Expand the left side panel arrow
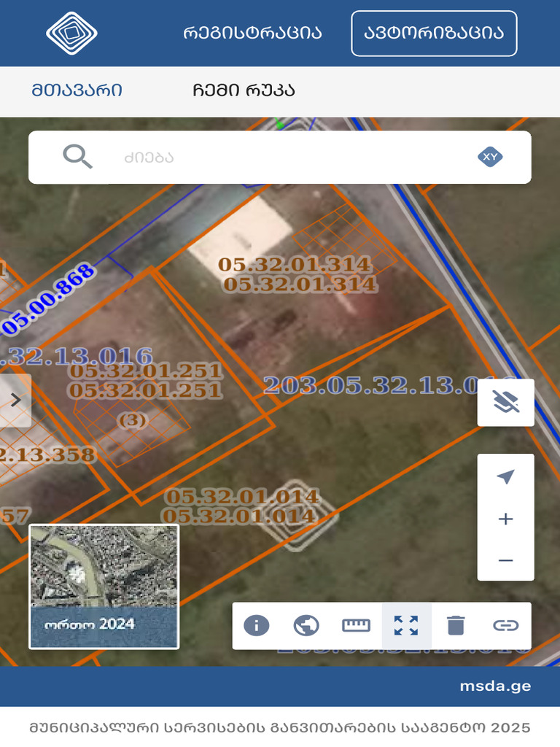This screenshot has width=560, height=747. click(15, 400)
